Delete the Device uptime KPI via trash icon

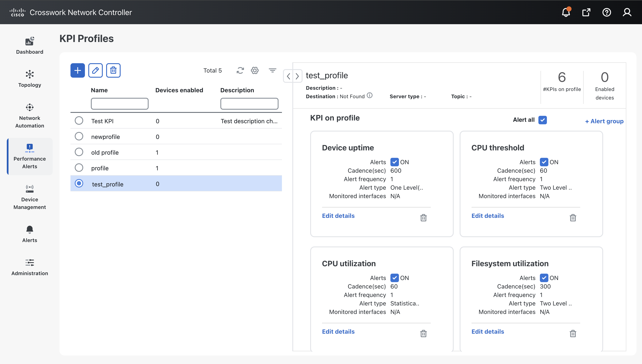(x=423, y=218)
